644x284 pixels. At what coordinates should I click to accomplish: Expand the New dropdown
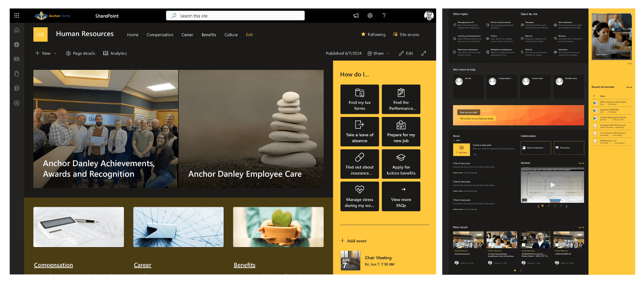coord(46,53)
